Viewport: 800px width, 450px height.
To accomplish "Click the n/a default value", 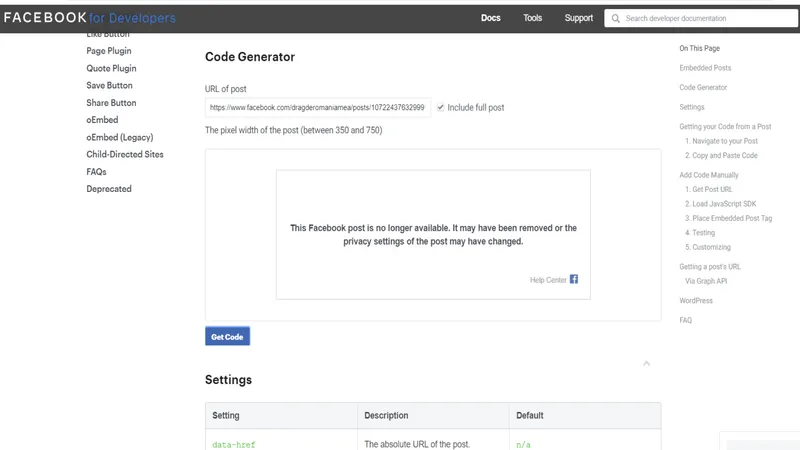I will (x=523, y=444).
